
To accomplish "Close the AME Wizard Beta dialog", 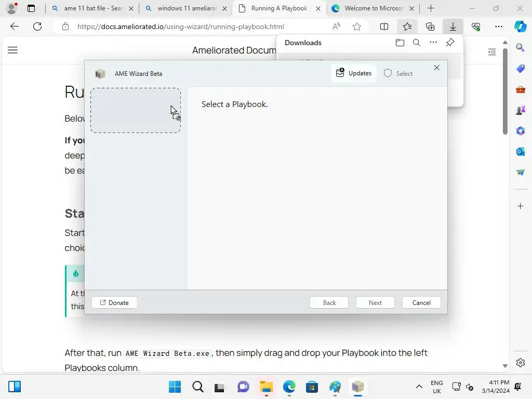I will coord(436,68).
